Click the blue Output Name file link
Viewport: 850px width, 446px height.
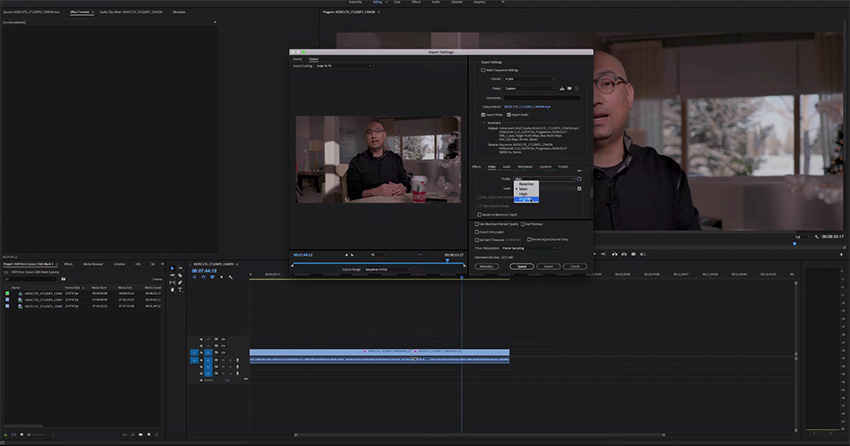pyautogui.click(x=527, y=106)
